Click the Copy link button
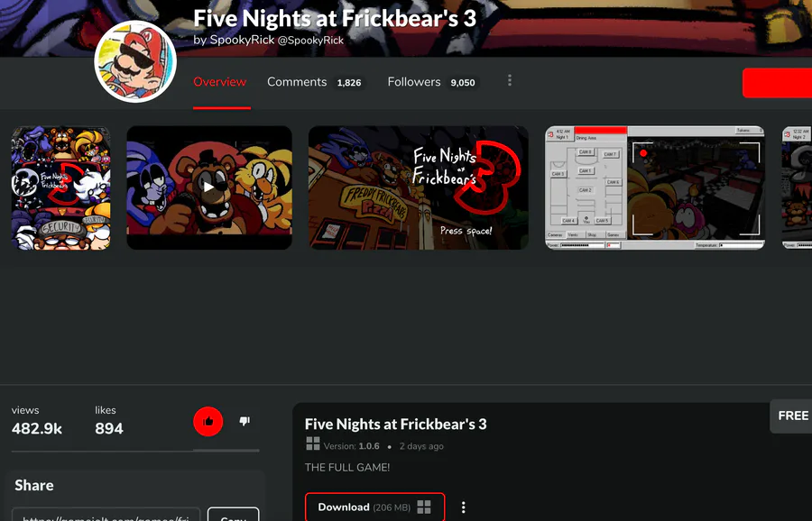 click(234, 515)
